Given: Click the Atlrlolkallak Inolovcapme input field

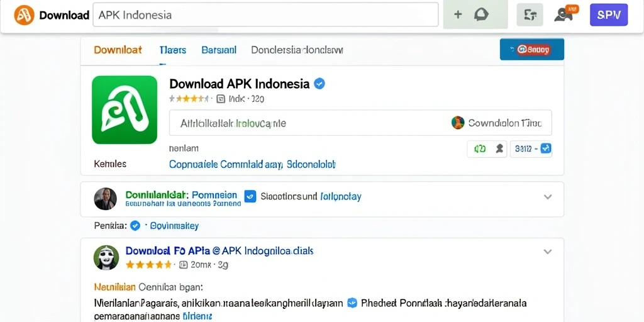Looking at the screenshot, I should coord(360,123).
